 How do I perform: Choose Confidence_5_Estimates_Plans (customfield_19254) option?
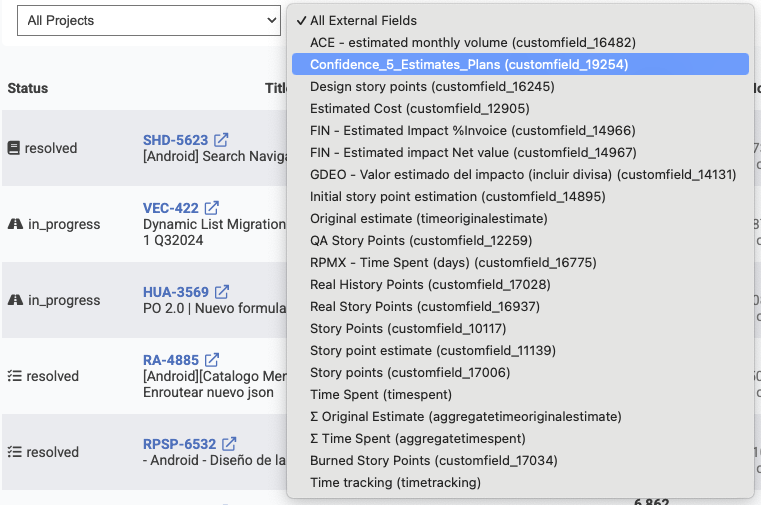pyautogui.click(x=469, y=64)
